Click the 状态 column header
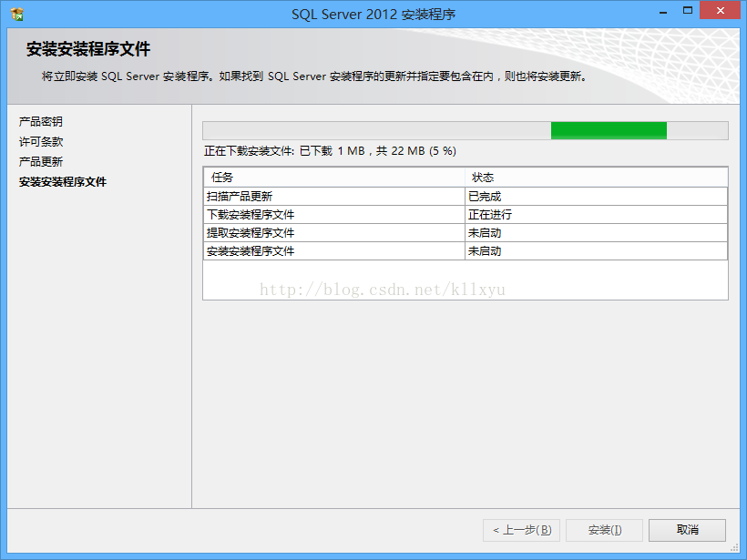 [x=597, y=178]
